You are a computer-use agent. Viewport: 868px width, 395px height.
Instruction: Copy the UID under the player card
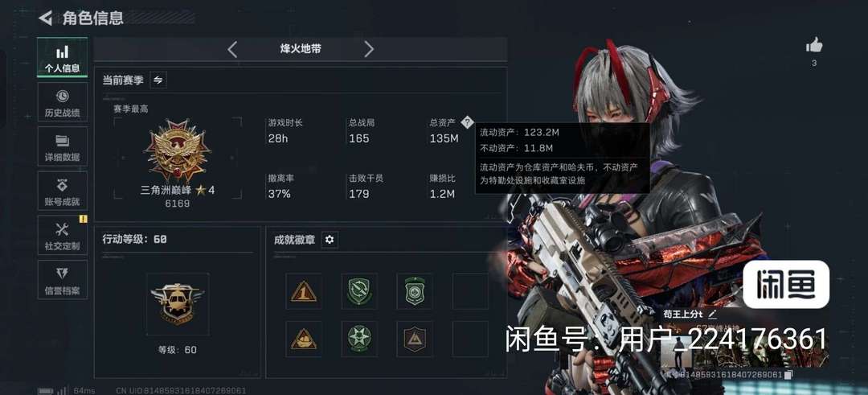point(789,375)
